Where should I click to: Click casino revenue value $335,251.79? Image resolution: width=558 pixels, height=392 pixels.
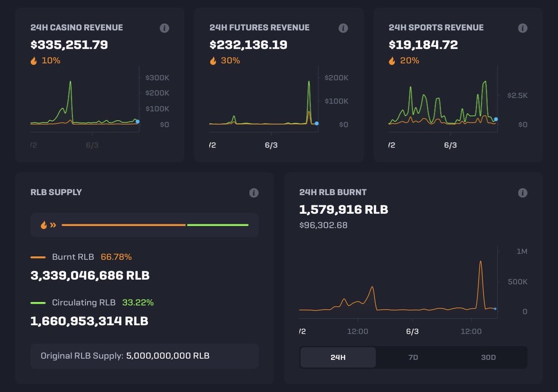(69, 45)
